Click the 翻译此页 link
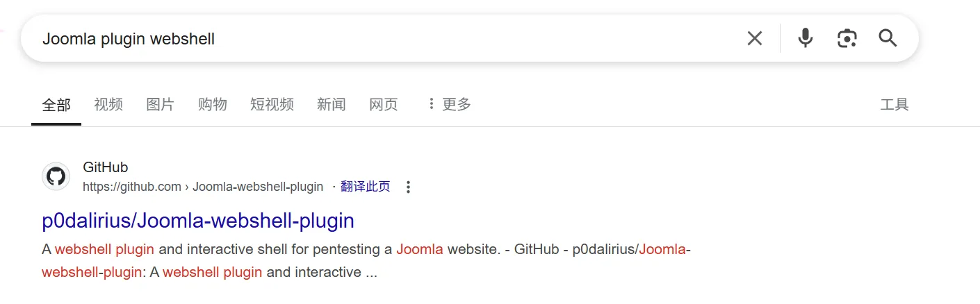980x304 pixels. coord(366,186)
